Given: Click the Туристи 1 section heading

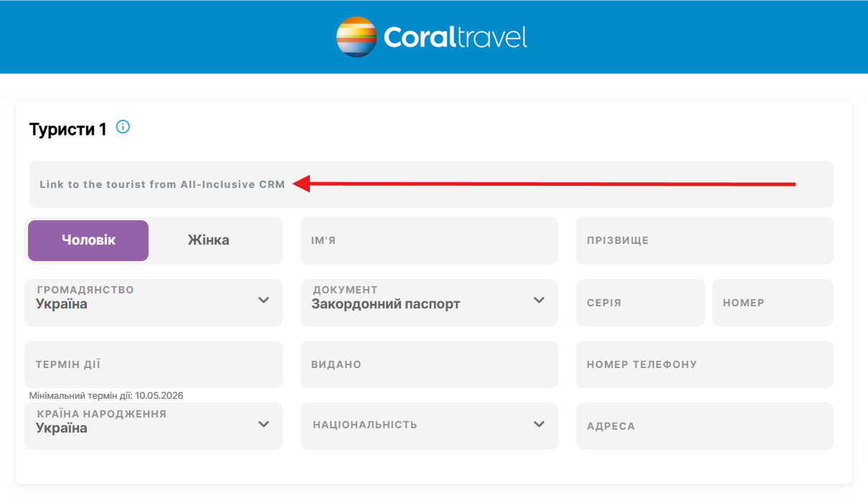Looking at the screenshot, I should pyautogui.click(x=67, y=130).
